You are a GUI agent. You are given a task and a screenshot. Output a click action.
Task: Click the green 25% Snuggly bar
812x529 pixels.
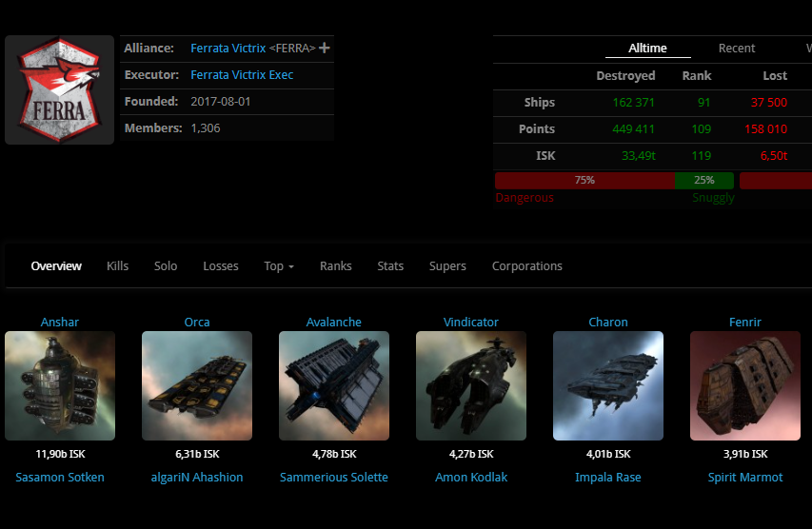click(704, 180)
